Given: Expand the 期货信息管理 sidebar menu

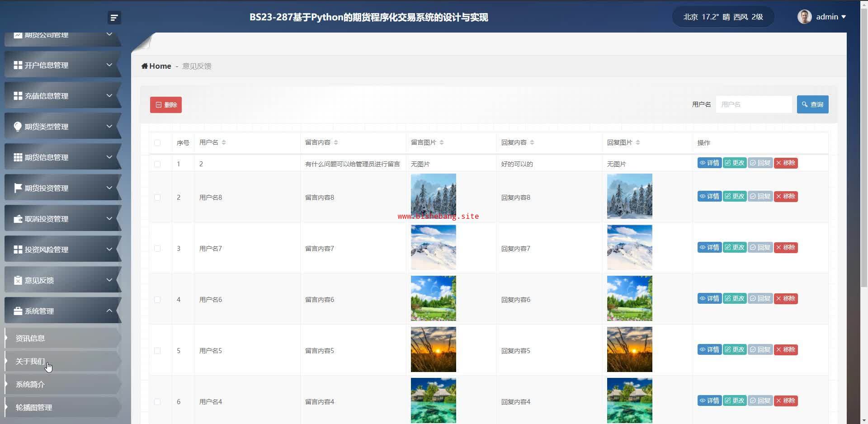Looking at the screenshot, I should click(x=63, y=157).
